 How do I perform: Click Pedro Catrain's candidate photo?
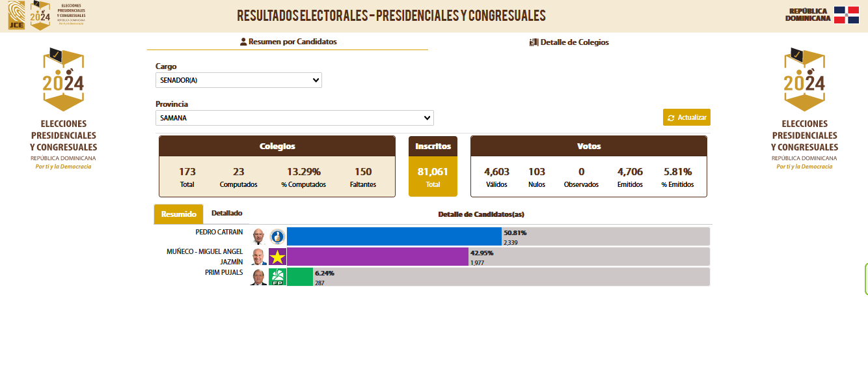click(259, 236)
